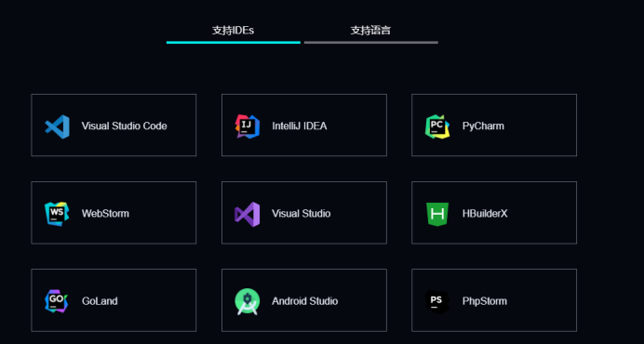Click the Visual Studio Code logo icon
The height and width of the screenshot is (344, 644).
tap(57, 126)
